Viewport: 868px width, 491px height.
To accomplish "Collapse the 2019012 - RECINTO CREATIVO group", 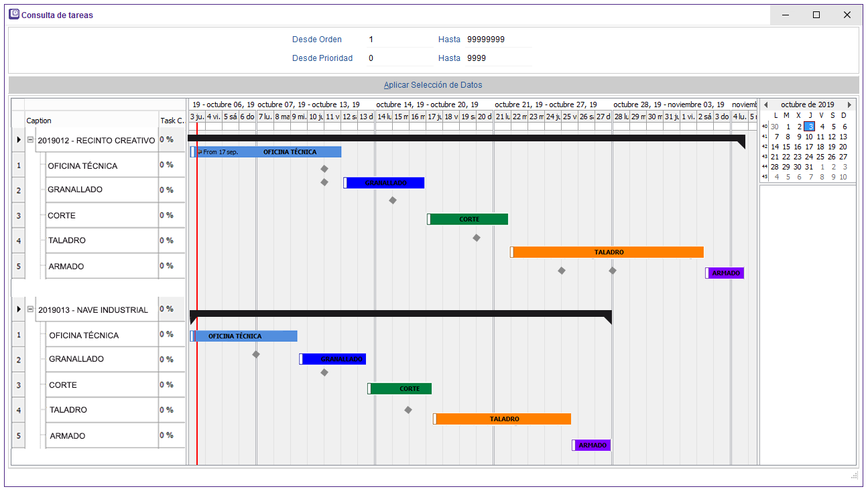I will click(30, 141).
